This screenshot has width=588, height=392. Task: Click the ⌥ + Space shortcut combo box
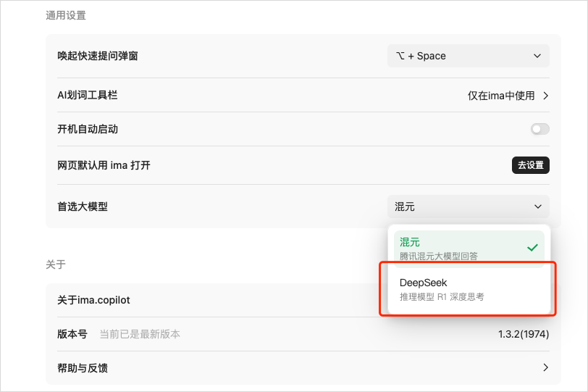click(469, 56)
